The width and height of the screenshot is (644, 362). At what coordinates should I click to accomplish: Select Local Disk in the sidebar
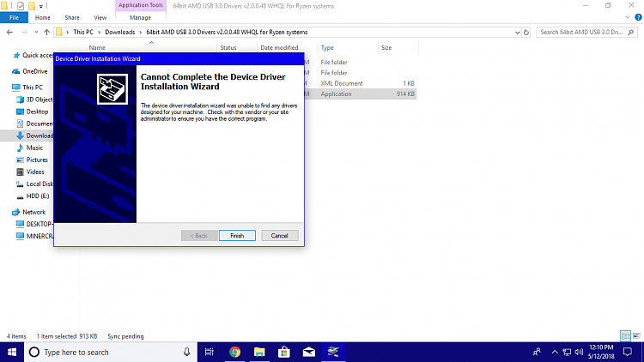coord(34,184)
